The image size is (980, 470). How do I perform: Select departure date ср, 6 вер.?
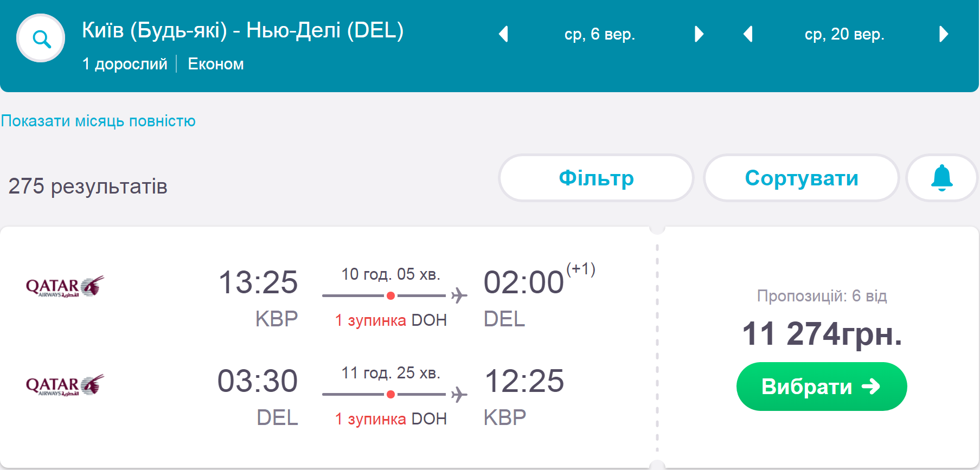point(599,34)
